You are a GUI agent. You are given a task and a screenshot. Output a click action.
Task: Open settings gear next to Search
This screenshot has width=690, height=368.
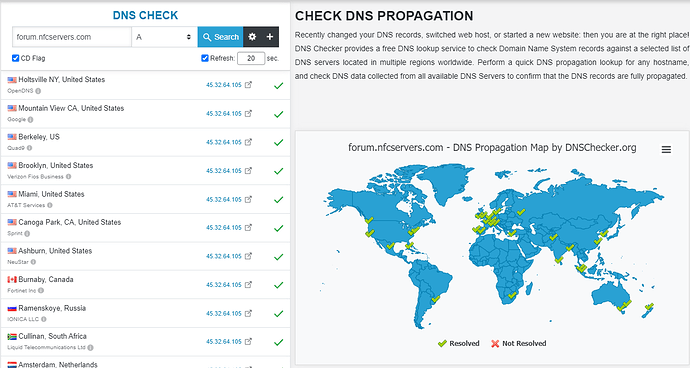(x=252, y=37)
